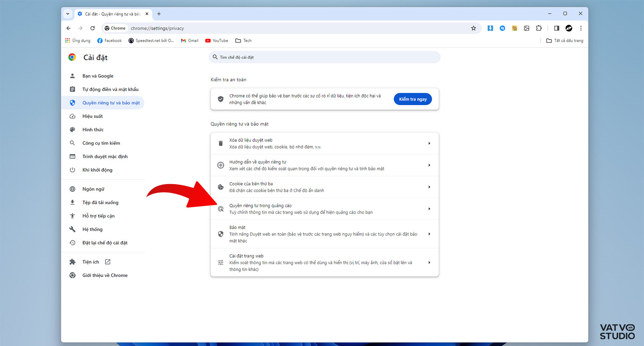
Task: Click the arrow beside Quyền riêng tư trong quảng cáo
Action: click(x=429, y=209)
